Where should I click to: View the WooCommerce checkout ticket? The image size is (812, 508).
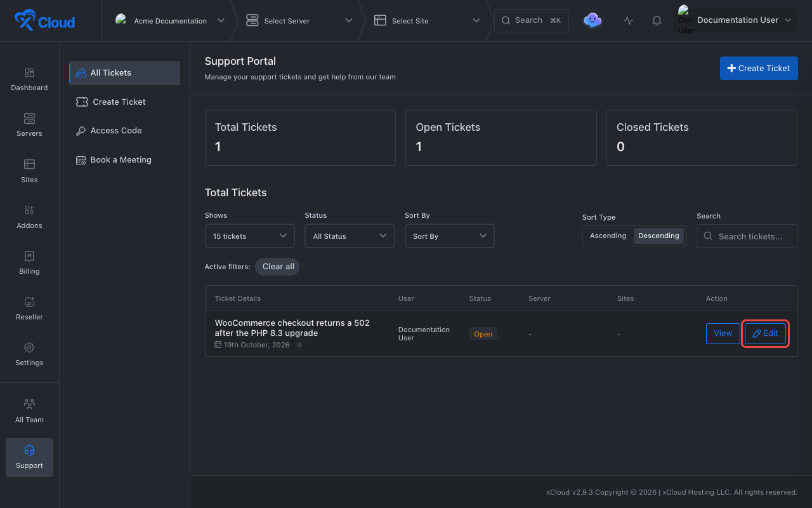723,333
